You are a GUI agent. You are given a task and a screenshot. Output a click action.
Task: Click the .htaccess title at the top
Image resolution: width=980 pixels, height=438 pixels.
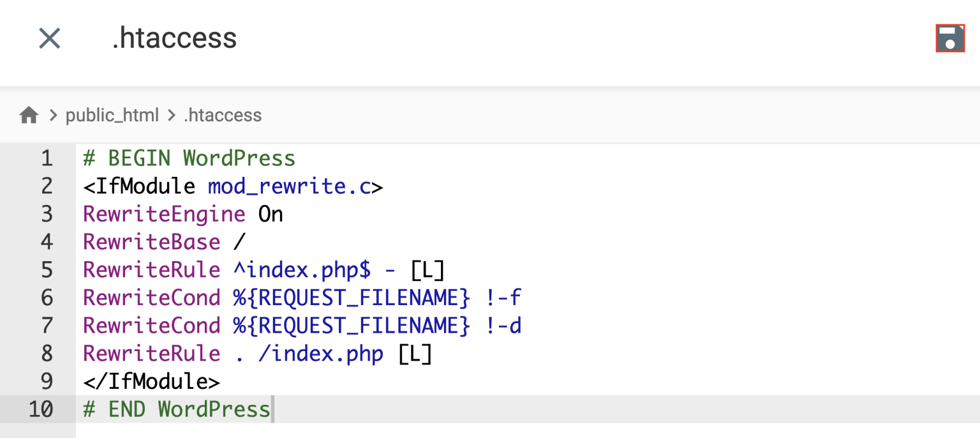click(174, 38)
